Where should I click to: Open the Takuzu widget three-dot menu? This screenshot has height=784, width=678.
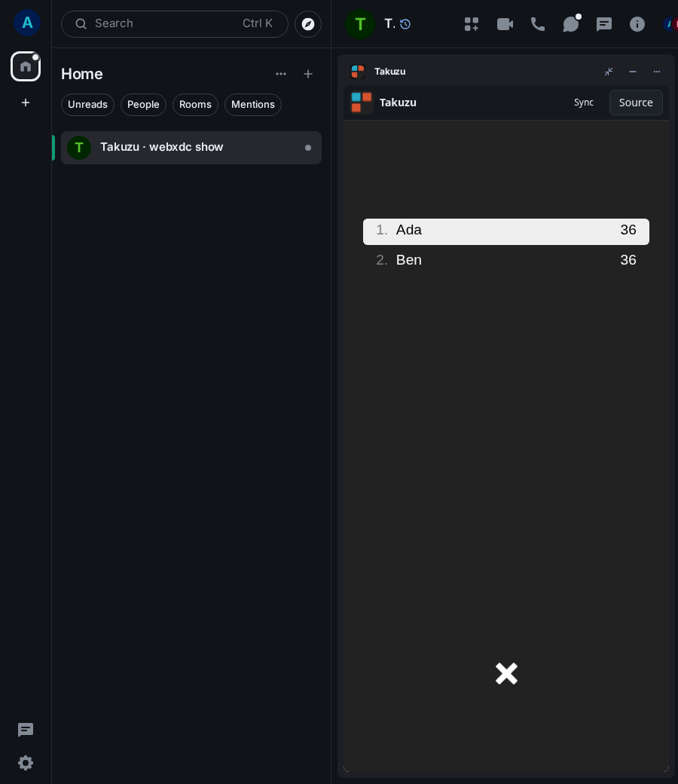pyautogui.click(x=656, y=72)
